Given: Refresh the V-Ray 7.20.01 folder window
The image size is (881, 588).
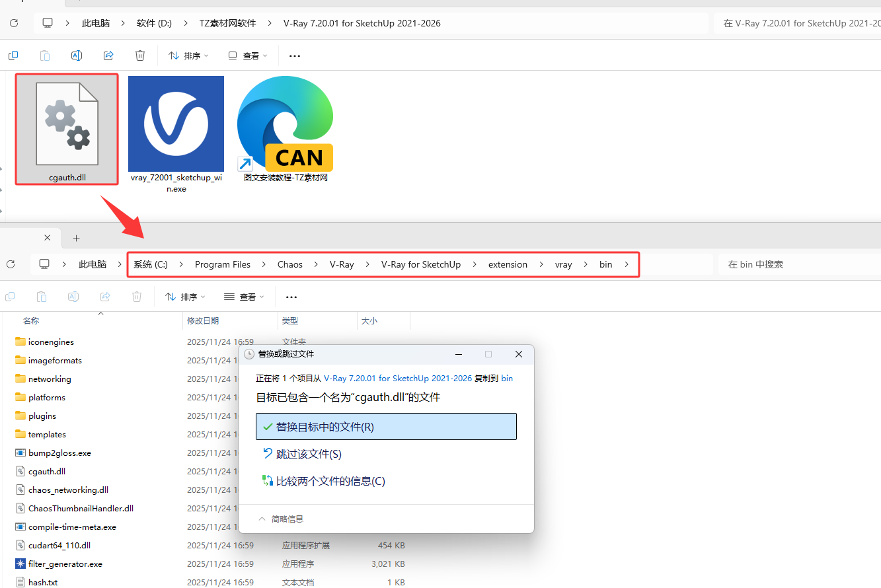Looking at the screenshot, I should [x=13, y=23].
